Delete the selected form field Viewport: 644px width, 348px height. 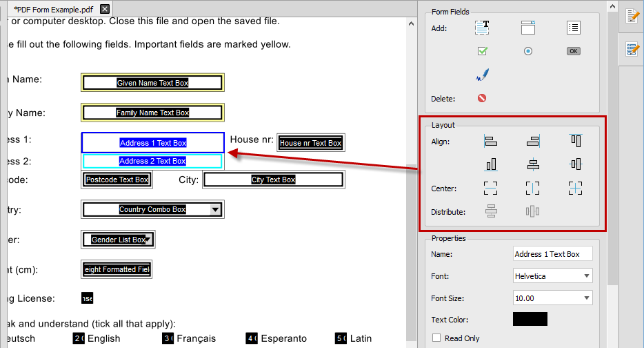pos(482,98)
